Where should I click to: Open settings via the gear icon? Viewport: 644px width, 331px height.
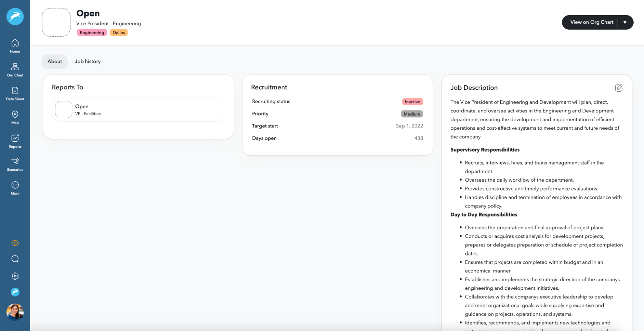(x=15, y=276)
